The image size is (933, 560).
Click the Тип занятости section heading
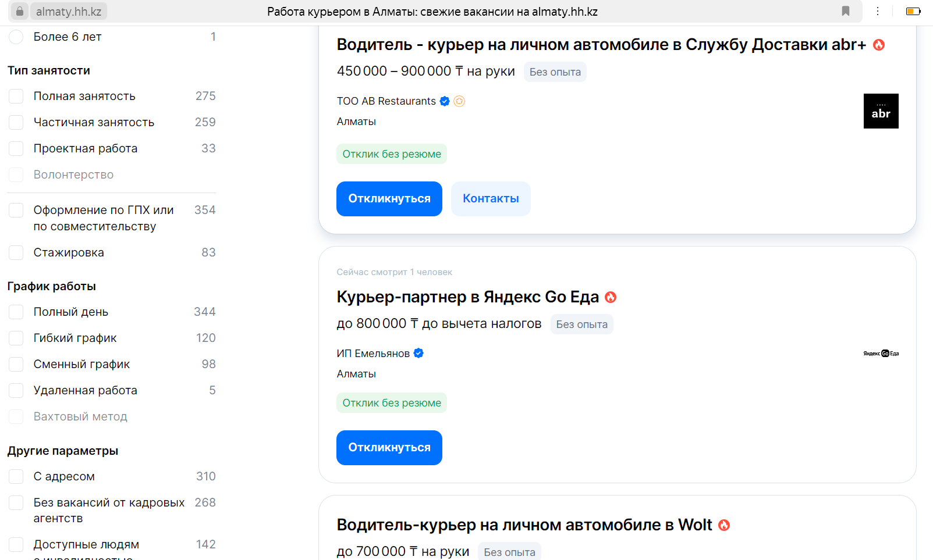(49, 70)
